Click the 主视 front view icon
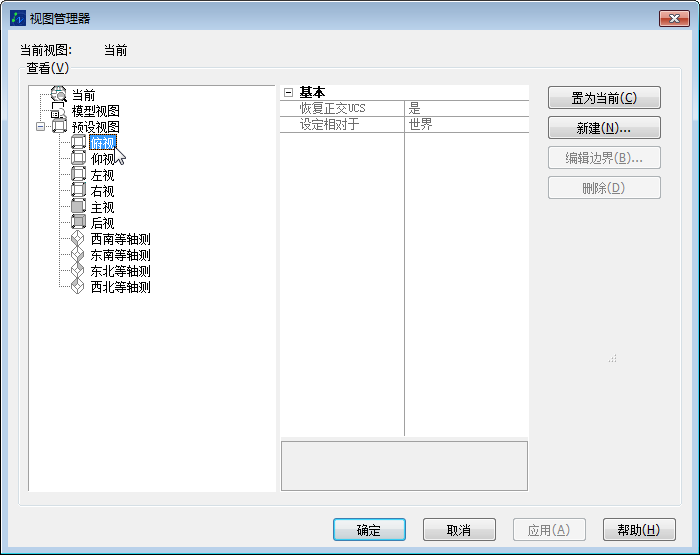The height and width of the screenshot is (555, 700). pyautogui.click(x=79, y=207)
